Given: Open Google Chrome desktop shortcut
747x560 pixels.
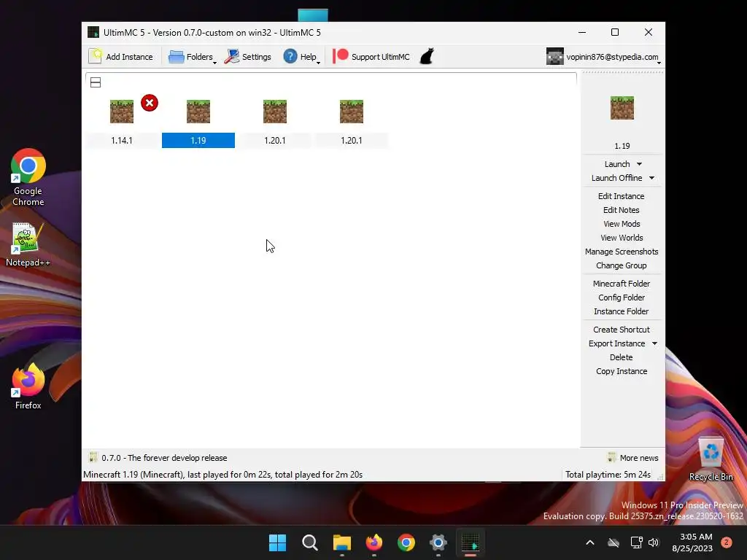Looking at the screenshot, I should click(28, 177).
